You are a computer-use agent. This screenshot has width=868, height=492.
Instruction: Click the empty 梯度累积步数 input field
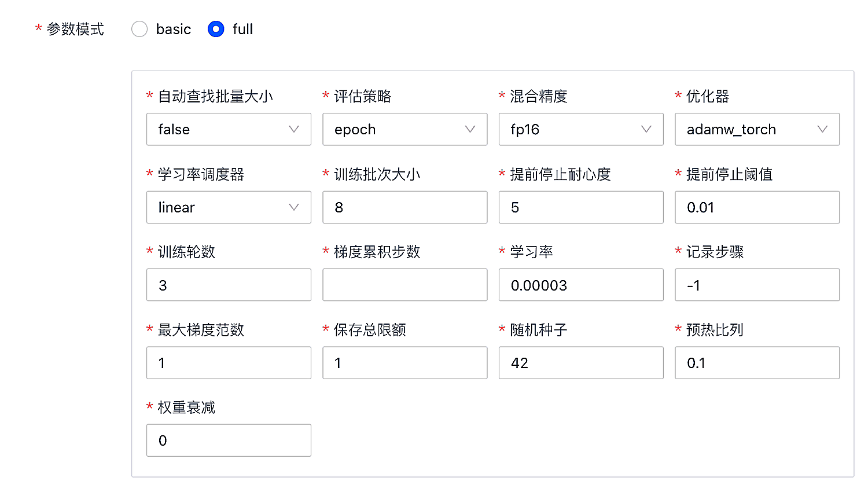pyautogui.click(x=405, y=285)
